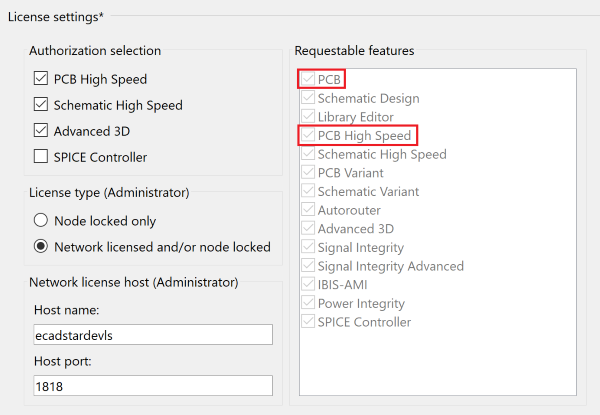Toggle Autorouter requestable feature
600x415 pixels.
pyautogui.click(x=307, y=210)
